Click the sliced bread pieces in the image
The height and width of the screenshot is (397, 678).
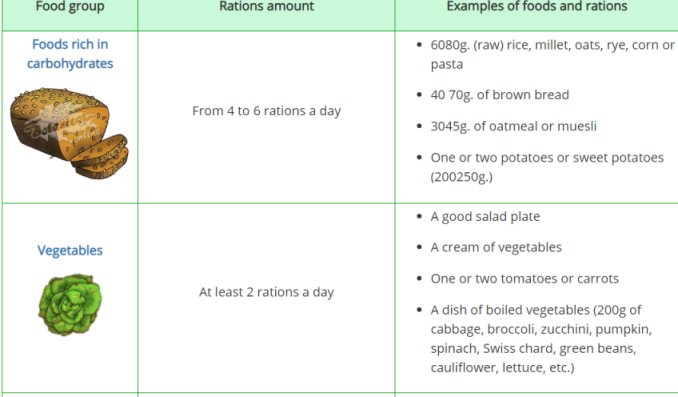pos(102,157)
